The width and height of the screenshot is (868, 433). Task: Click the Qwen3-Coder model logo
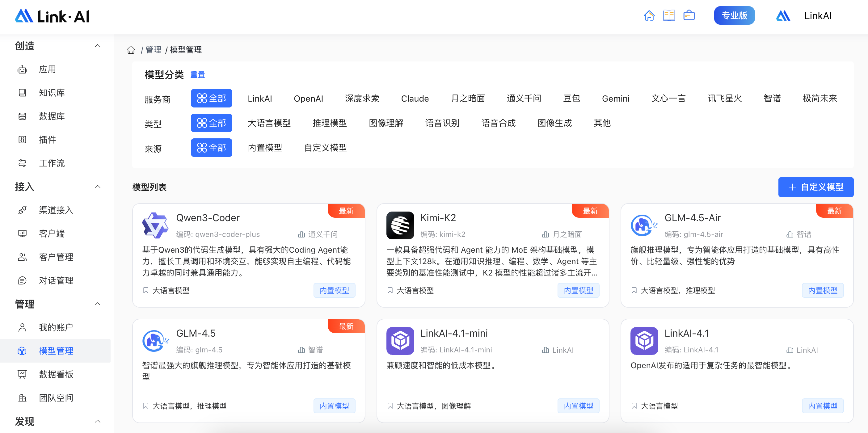(155, 225)
